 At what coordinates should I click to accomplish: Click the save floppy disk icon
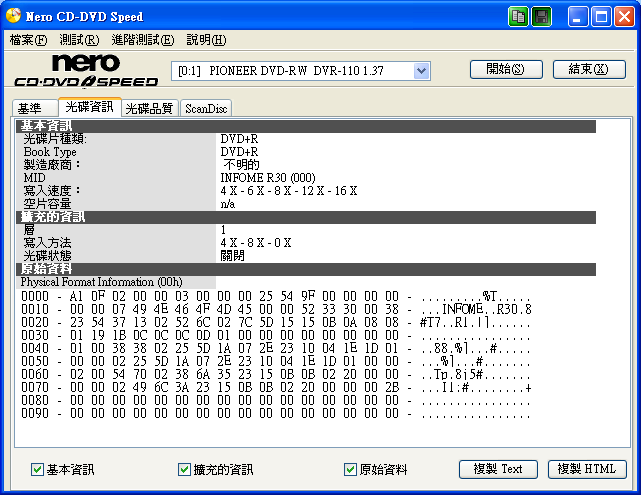pos(542,17)
